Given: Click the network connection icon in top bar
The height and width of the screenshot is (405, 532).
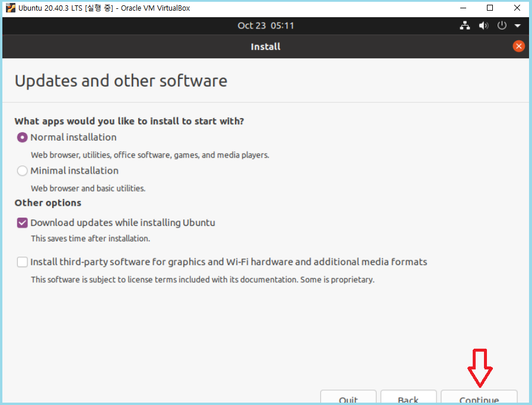Looking at the screenshot, I should [465, 25].
